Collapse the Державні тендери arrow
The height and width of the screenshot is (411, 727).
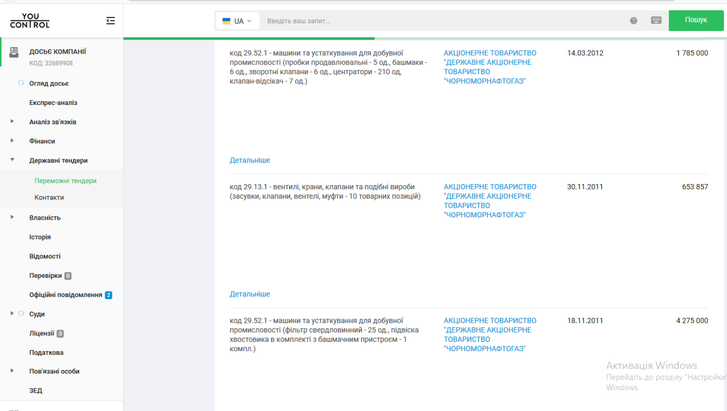pos(12,160)
